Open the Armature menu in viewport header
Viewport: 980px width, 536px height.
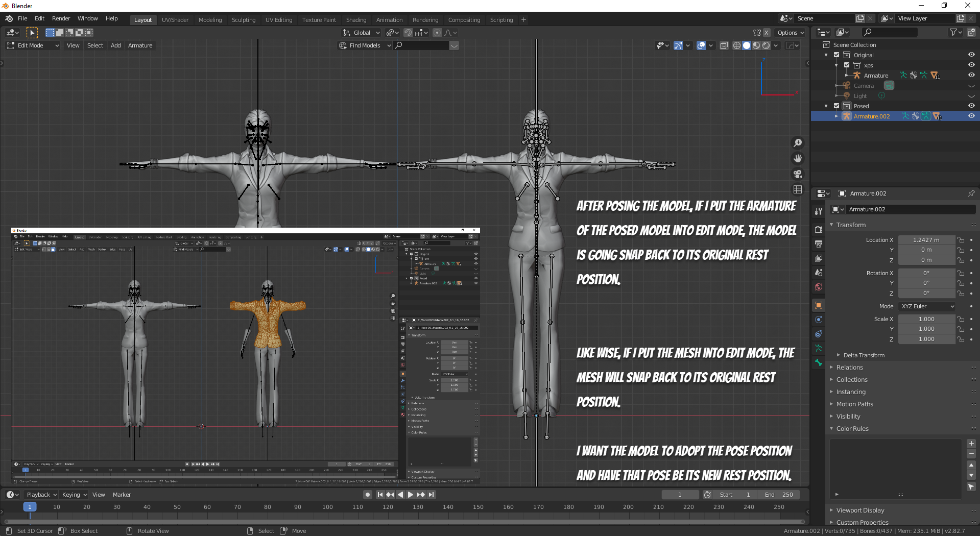140,45
